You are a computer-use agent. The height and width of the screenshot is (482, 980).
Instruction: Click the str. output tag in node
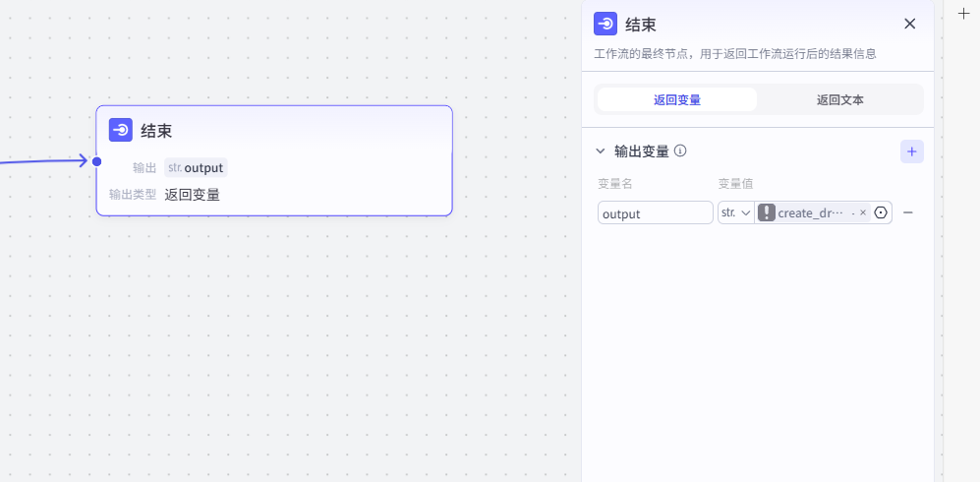pos(196,167)
